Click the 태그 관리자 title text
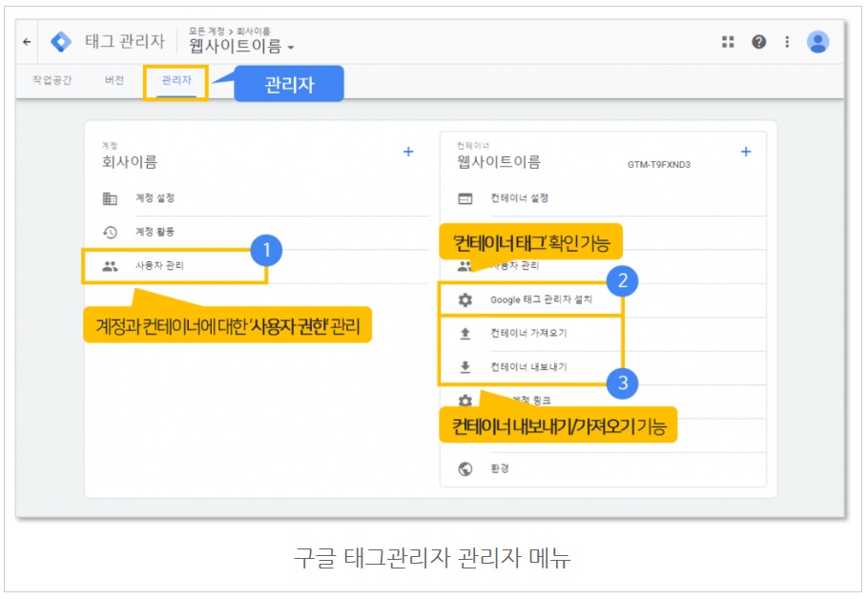 [125, 42]
